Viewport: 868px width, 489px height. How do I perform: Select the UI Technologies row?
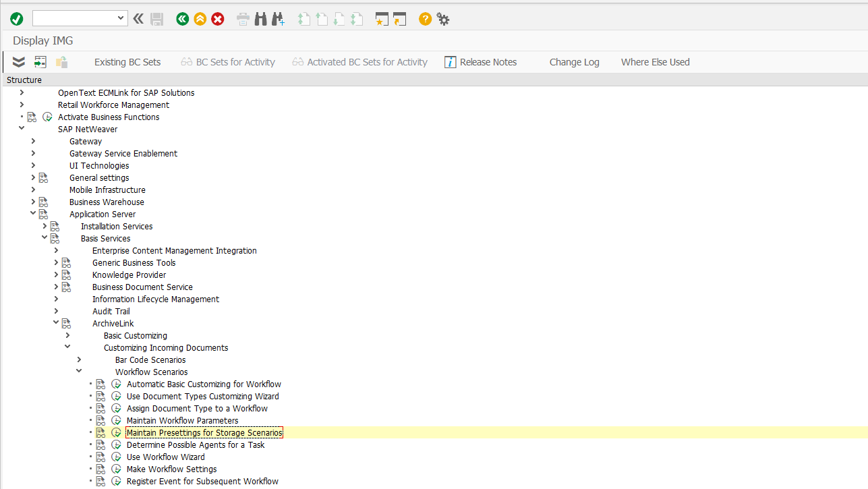pyautogui.click(x=99, y=166)
